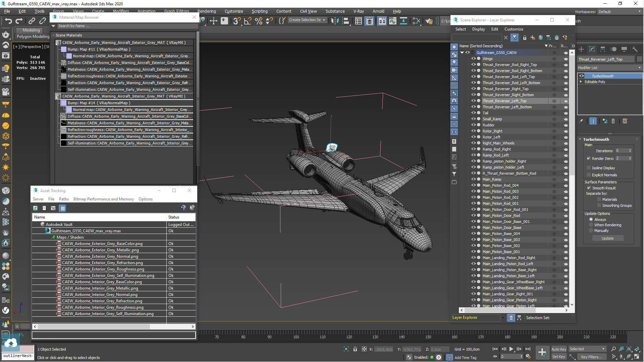
Task: Enable the Isoline Display checkbox
Action: click(589, 168)
